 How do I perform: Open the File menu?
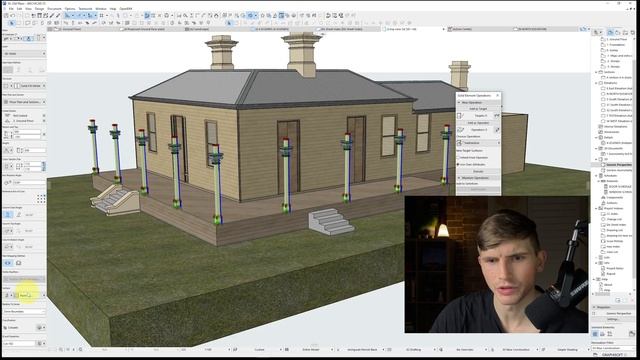[11, 9]
